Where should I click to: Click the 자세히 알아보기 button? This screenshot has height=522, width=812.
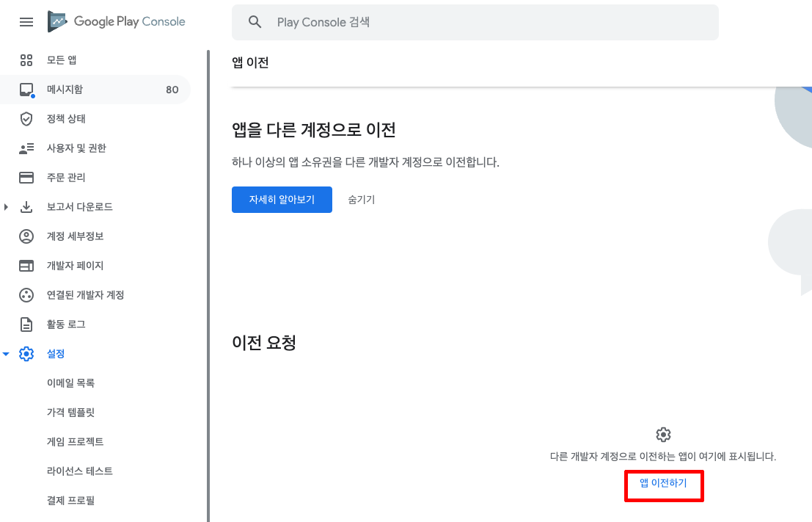(x=282, y=200)
